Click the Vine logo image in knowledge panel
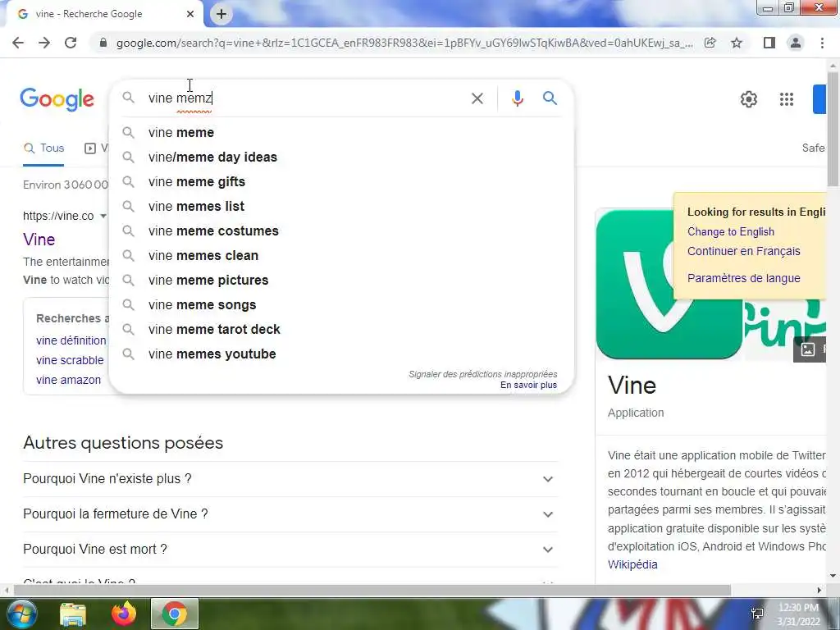 pyautogui.click(x=669, y=285)
